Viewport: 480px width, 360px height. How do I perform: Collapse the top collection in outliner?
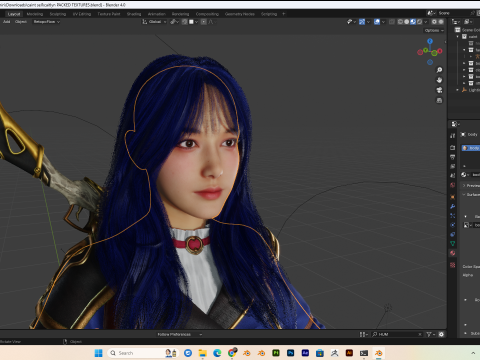(458, 37)
